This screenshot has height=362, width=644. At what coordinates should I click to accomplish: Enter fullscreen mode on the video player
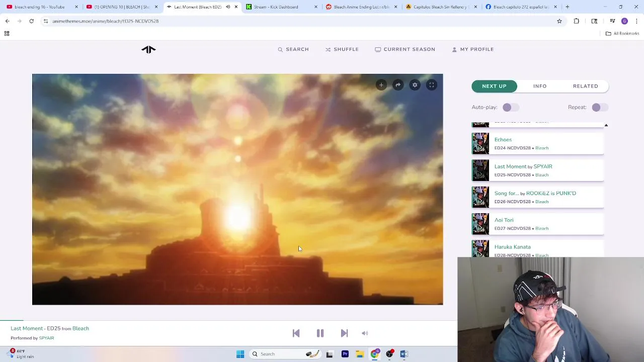[x=432, y=85]
